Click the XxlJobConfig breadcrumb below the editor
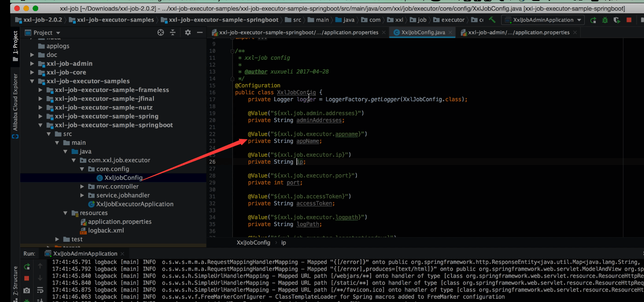The image size is (644, 302). click(253, 243)
